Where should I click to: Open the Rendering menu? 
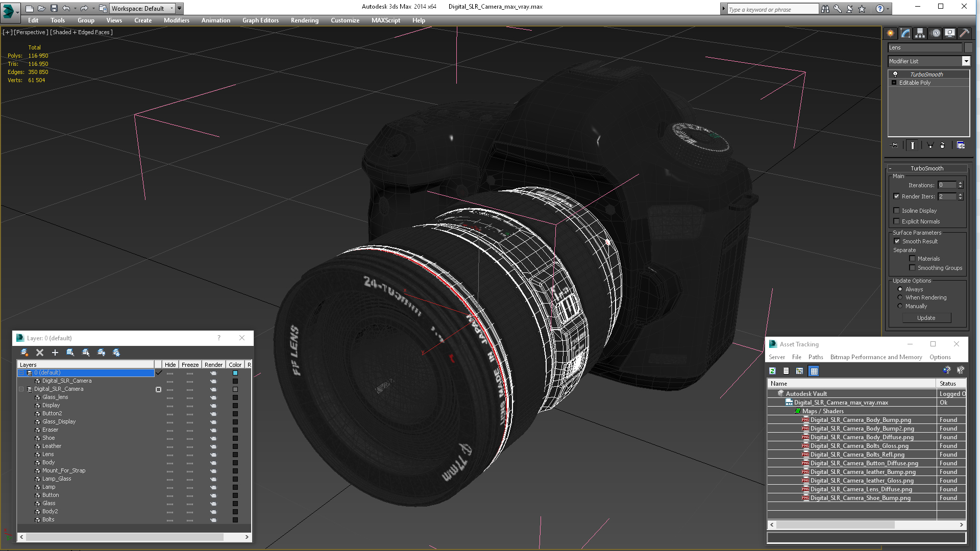pyautogui.click(x=304, y=20)
